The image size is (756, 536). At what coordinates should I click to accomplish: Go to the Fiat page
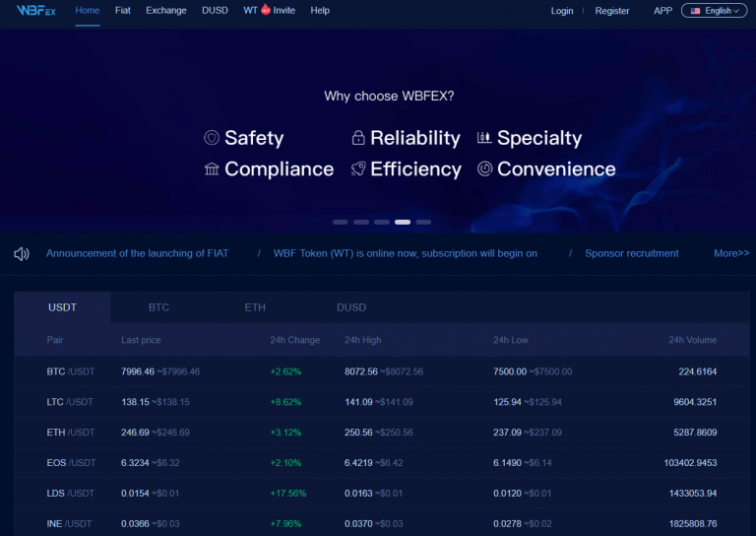pos(122,11)
